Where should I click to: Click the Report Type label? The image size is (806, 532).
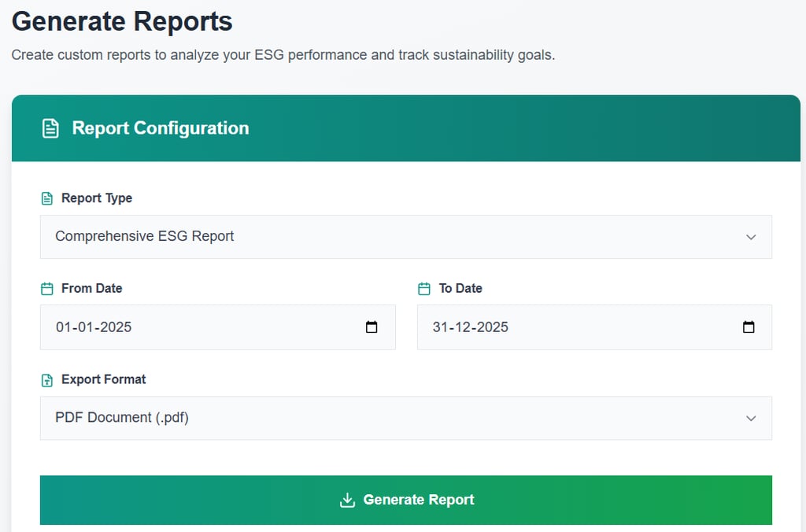pos(97,198)
